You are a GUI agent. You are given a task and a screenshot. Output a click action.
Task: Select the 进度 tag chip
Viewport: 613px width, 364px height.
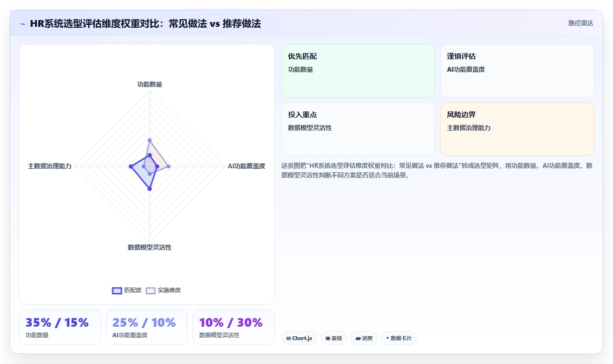(364, 338)
